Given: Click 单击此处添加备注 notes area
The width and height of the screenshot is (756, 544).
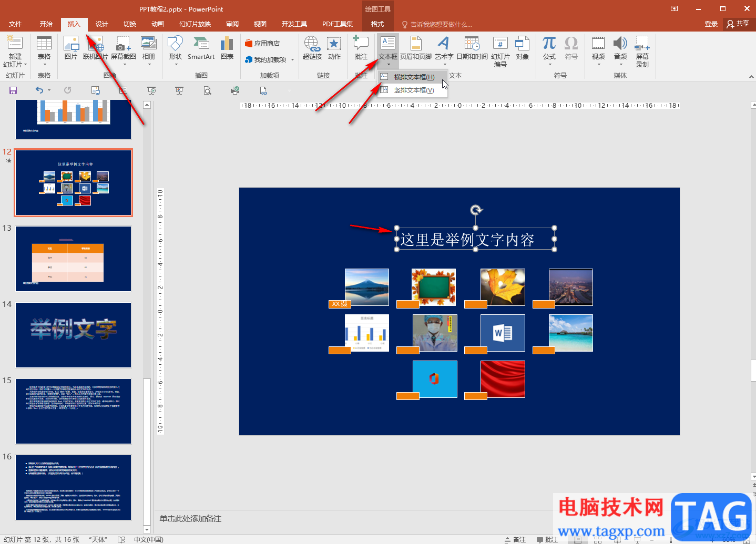Looking at the screenshot, I should pyautogui.click(x=191, y=519).
